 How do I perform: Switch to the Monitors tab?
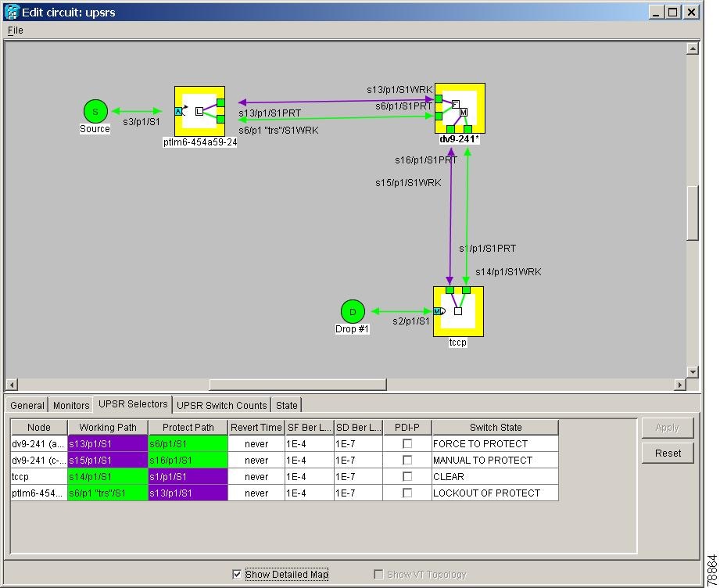[71, 405]
